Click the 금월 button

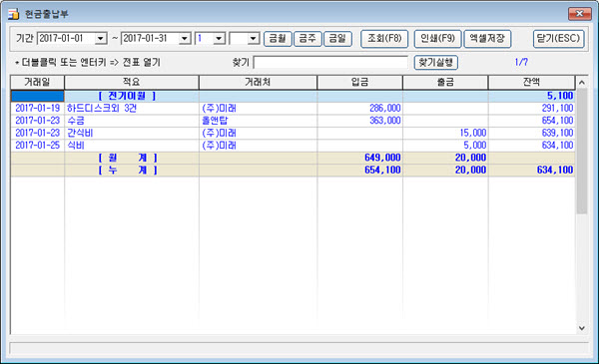click(278, 39)
